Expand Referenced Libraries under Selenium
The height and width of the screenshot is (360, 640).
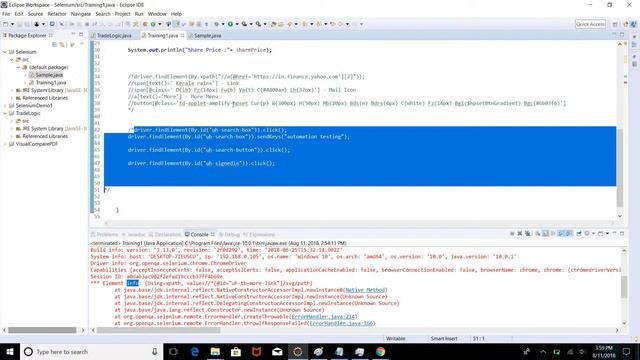pyautogui.click(x=12, y=98)
